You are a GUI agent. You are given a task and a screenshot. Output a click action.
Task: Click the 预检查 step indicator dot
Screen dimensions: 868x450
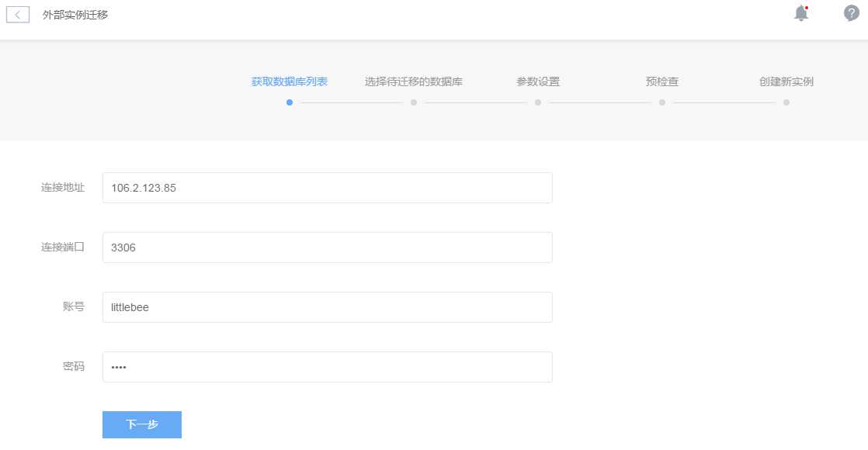[x=662, y=102]
